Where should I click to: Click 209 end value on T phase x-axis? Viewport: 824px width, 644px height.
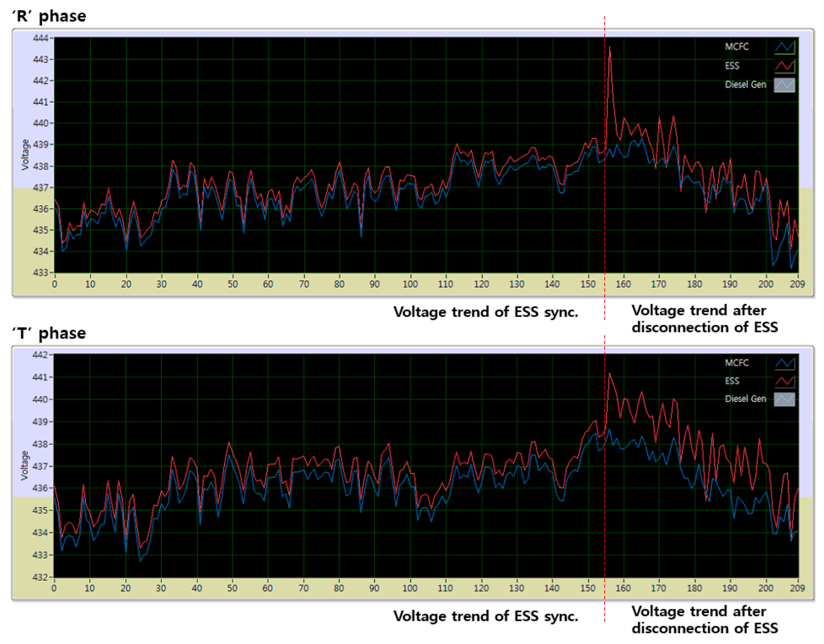[797, 588]
